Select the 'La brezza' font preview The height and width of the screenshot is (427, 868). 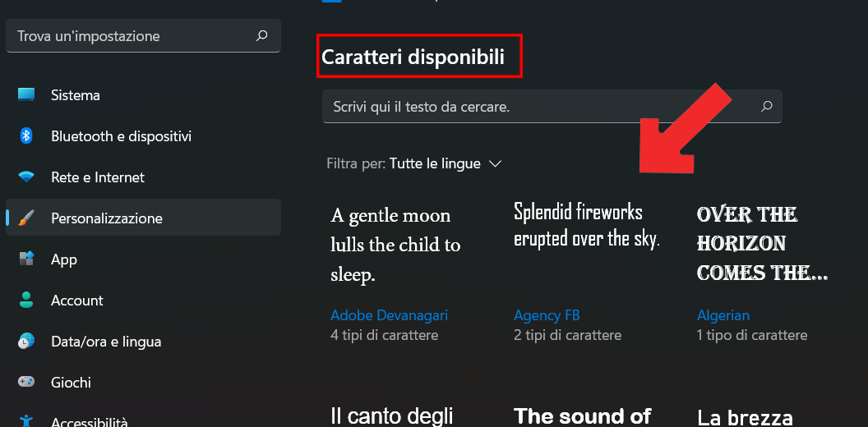[745, 417]
